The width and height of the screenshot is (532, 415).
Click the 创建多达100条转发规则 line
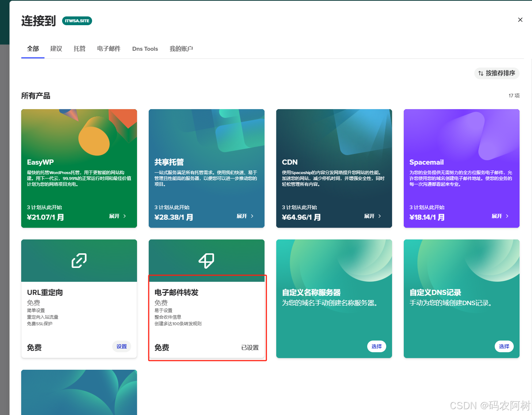178,324
